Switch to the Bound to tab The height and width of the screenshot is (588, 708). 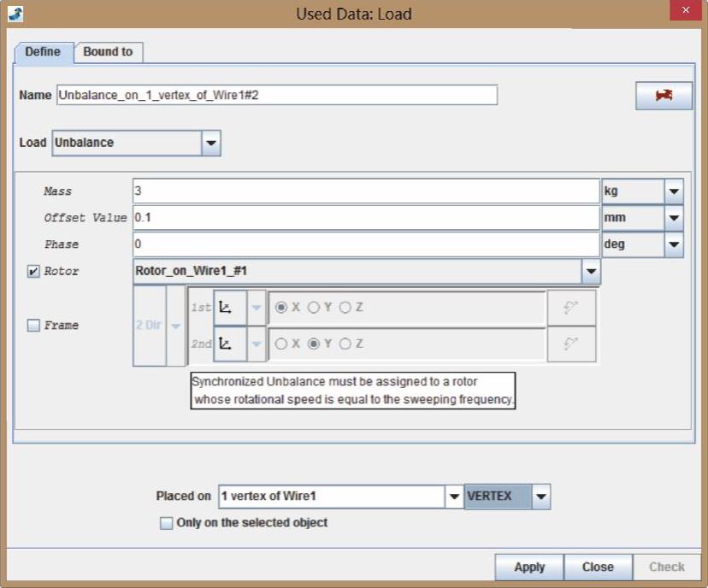point(108,52)
